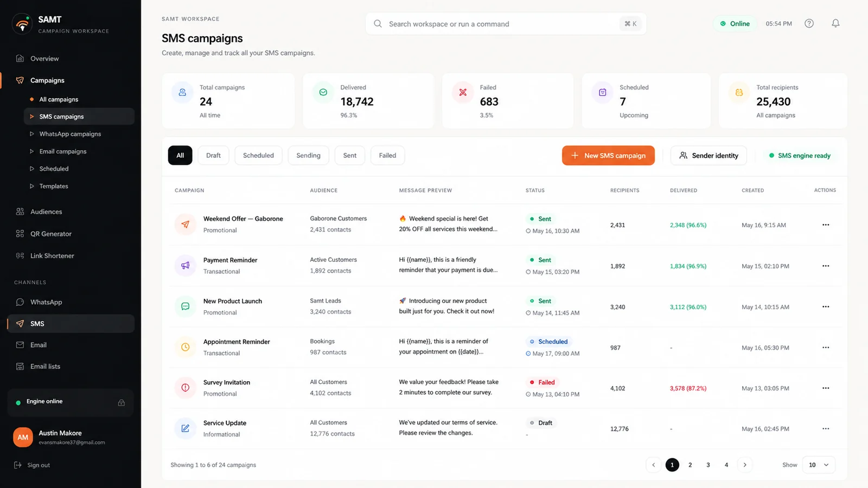Expand the WhatsApp campaigns tree item

[x=79, y=134]
